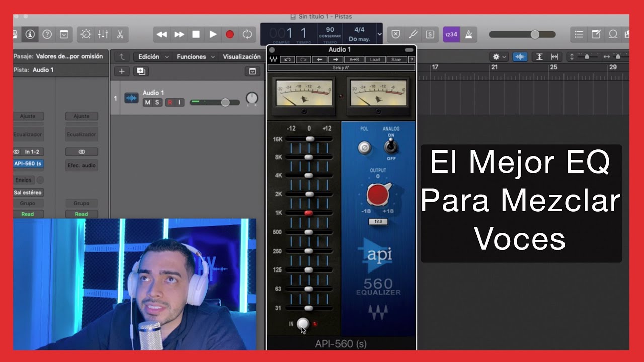Click bar 21 on the timeline ruler
Screen dimensions: 644x362
pyautogui.click(x=495, y=67)
